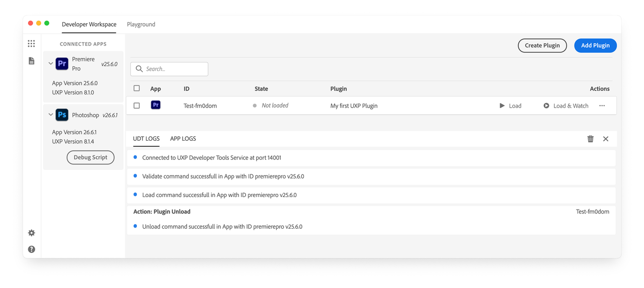Click the Pr icon in Test-fm0dom row
The height and width of the screenshot is (288, 644).
click(x=155, y=106)
